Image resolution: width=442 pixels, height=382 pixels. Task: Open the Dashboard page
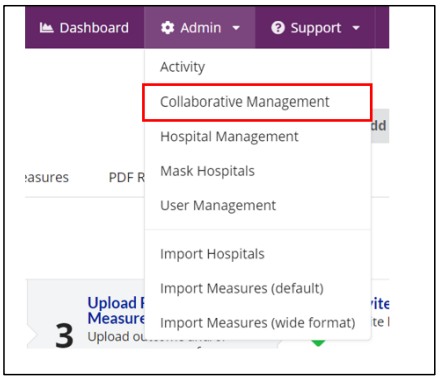(84, 28)
